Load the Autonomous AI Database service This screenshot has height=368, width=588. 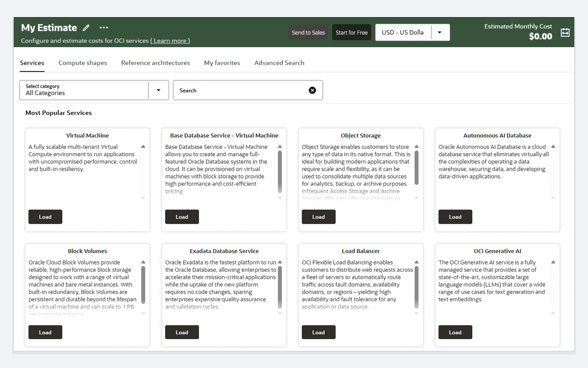[x=455, y=217]
